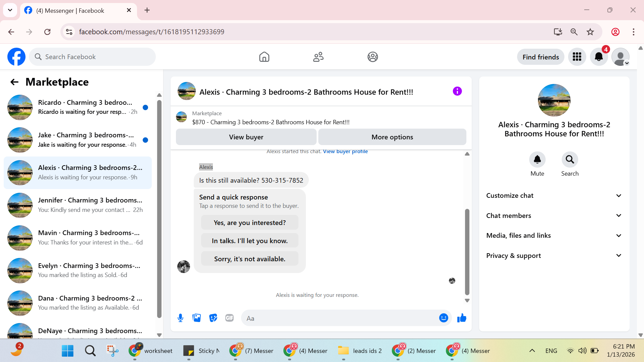Send quick reply 'Sorry, it's not available.'
644x362 pixels.
(250, 259)
